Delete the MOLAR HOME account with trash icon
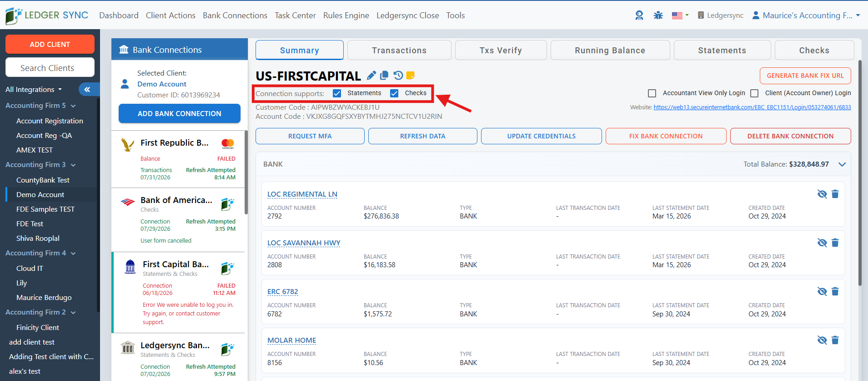Image resolution: width=868 pixels, height=381 pixels. coord(835,340)
